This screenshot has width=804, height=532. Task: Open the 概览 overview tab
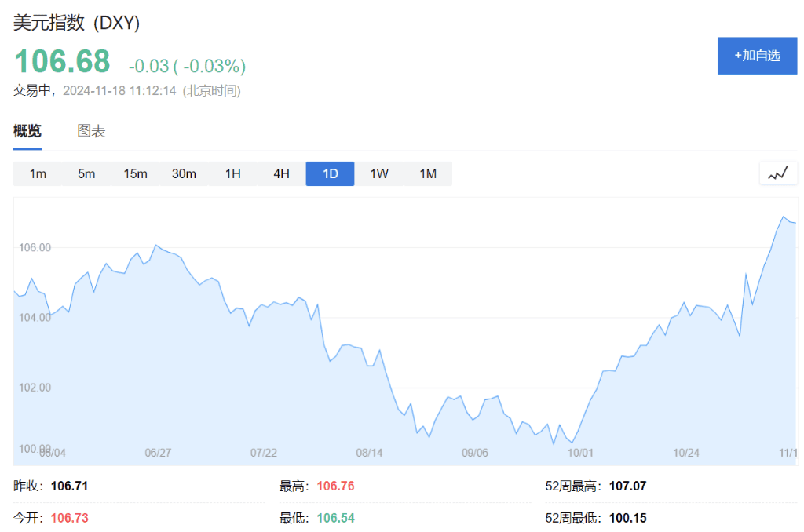tap(27, 131)
